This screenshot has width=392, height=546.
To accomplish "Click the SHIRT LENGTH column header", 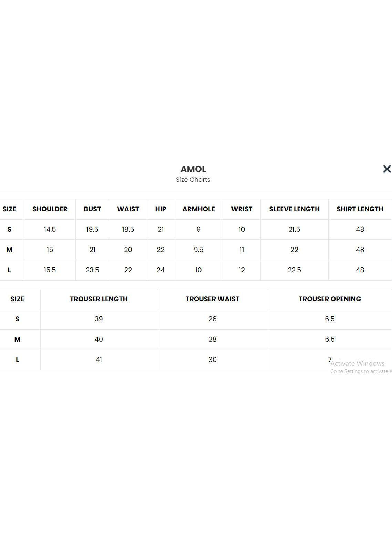I will tap(360, 209).
